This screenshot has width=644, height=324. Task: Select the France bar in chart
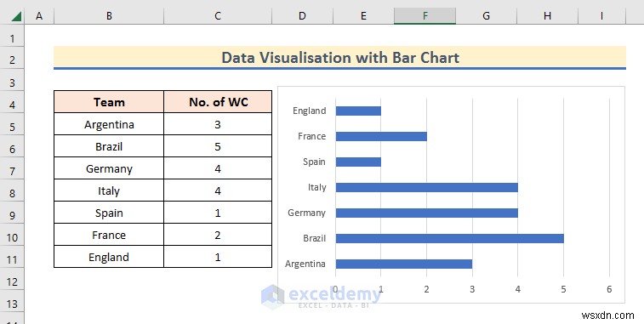point(381,136)
